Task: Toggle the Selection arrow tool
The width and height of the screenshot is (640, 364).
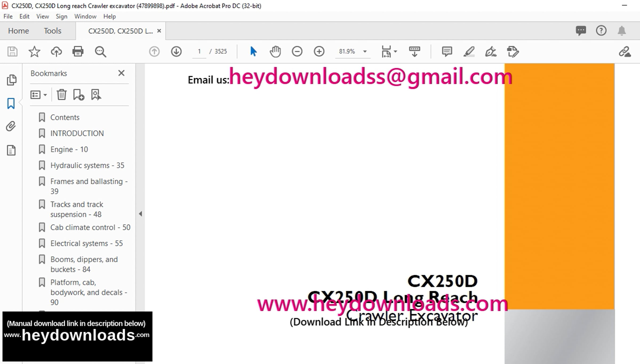Action: pos(253,51)
